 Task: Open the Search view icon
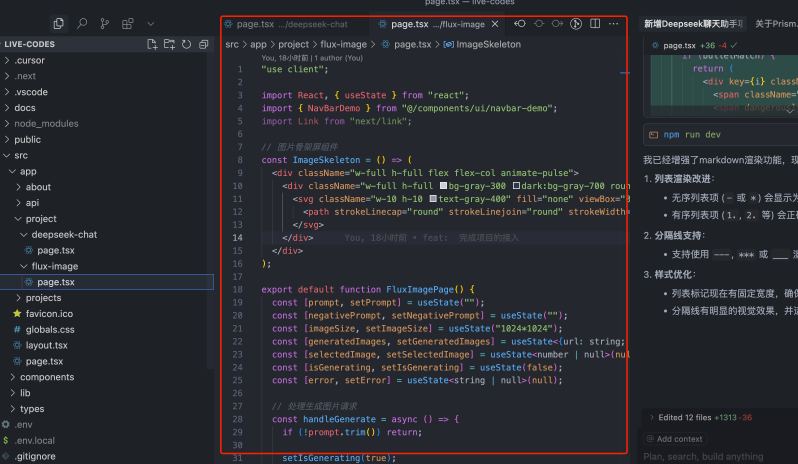tap(82, 23)
